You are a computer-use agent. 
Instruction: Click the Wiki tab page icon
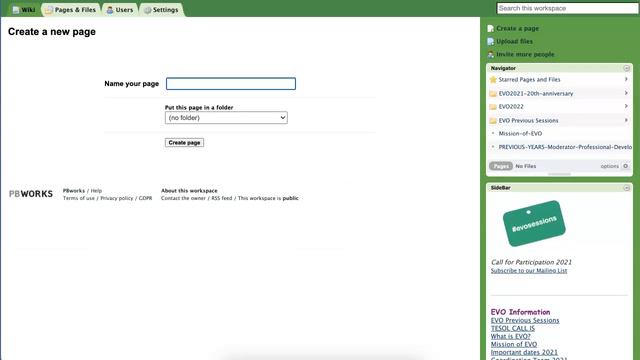pos(16,10)
